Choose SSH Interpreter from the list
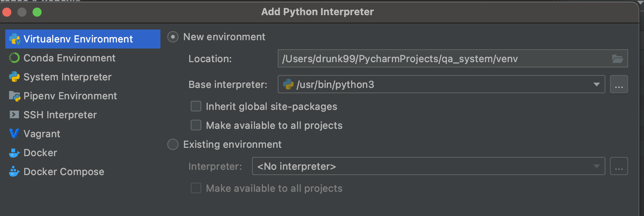Viewport: 644px width, 216px height. tap(60, 115)
